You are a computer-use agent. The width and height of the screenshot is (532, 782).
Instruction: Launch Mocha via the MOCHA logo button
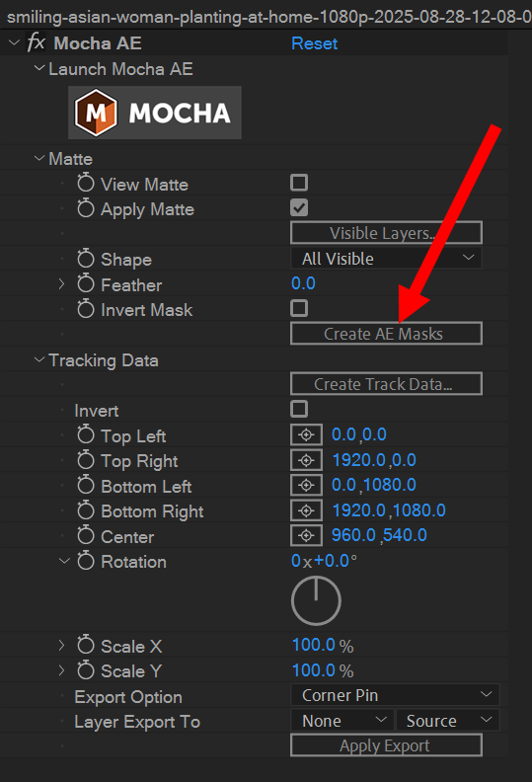[x=155, y=113]
